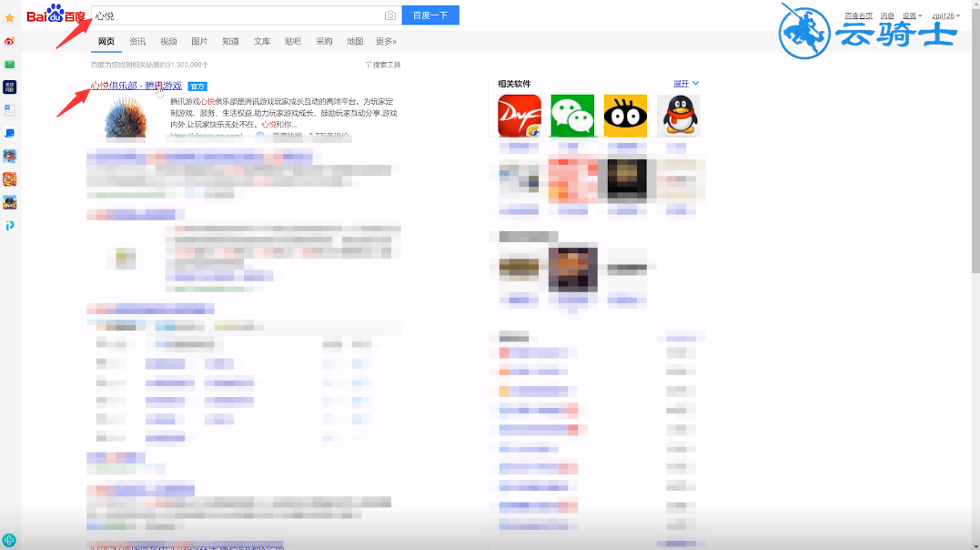Viewport: 980px width, 550px height.
Task: Switch to the 文库 tab
Action: 262,41
